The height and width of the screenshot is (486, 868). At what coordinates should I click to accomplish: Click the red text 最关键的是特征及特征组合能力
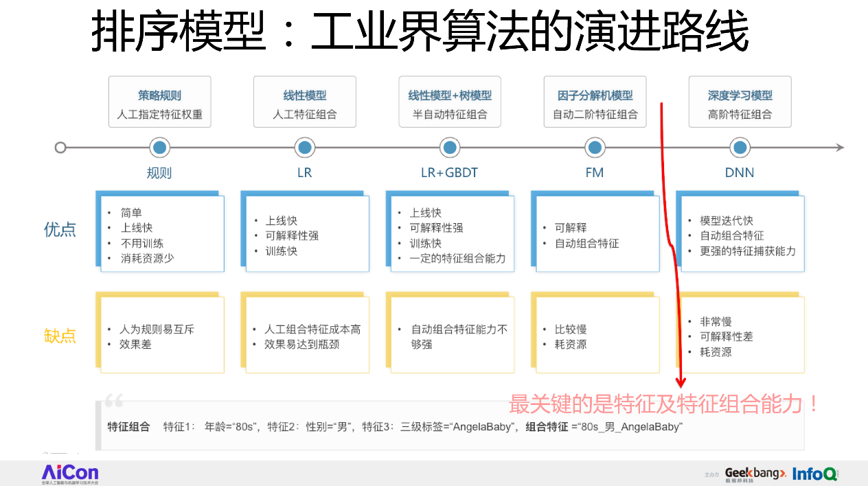[x=661, y=405]
